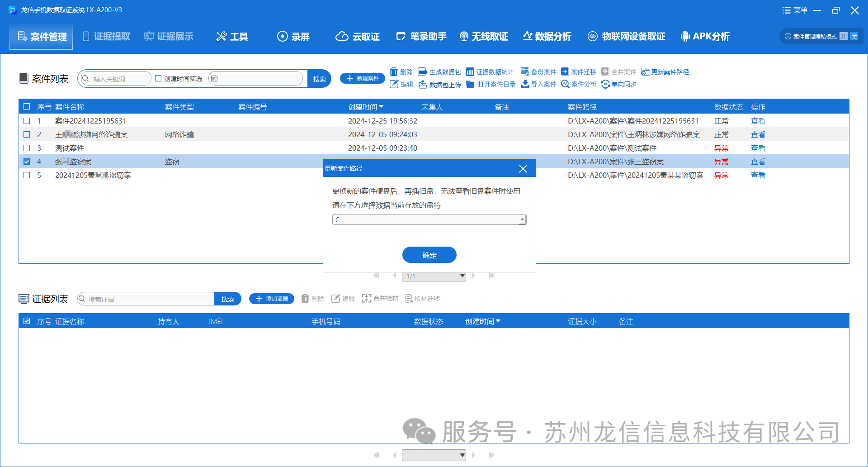Open the 云取证 tab
The image size is (868, 467).
point(358,36)
